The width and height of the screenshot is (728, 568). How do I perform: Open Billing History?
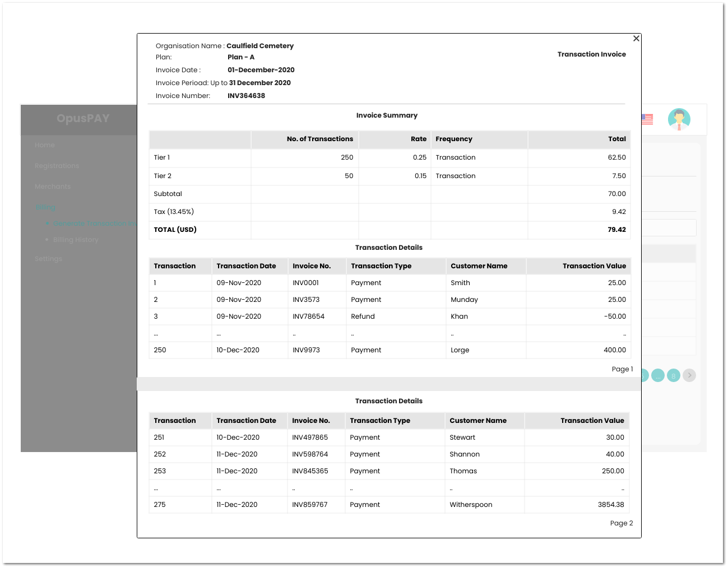point(76,240)
